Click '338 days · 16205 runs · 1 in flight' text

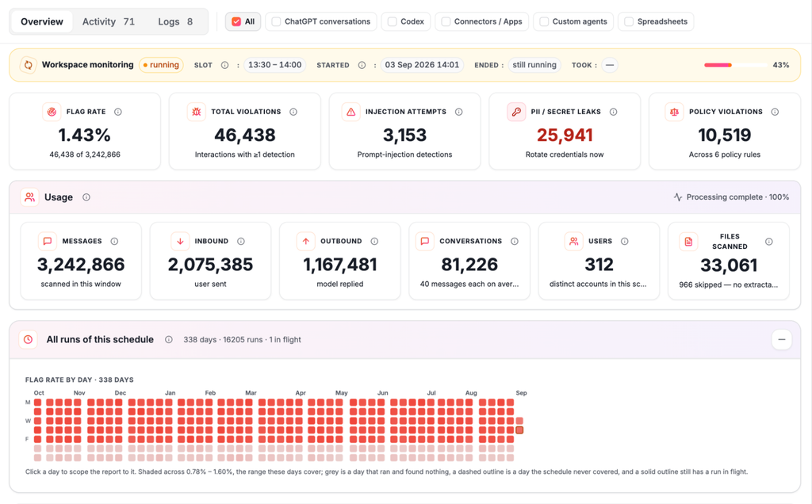(x=242, y=339)
